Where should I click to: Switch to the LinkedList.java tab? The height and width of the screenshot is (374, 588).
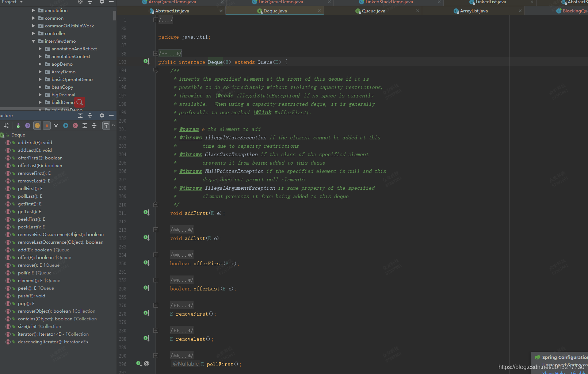490,2
